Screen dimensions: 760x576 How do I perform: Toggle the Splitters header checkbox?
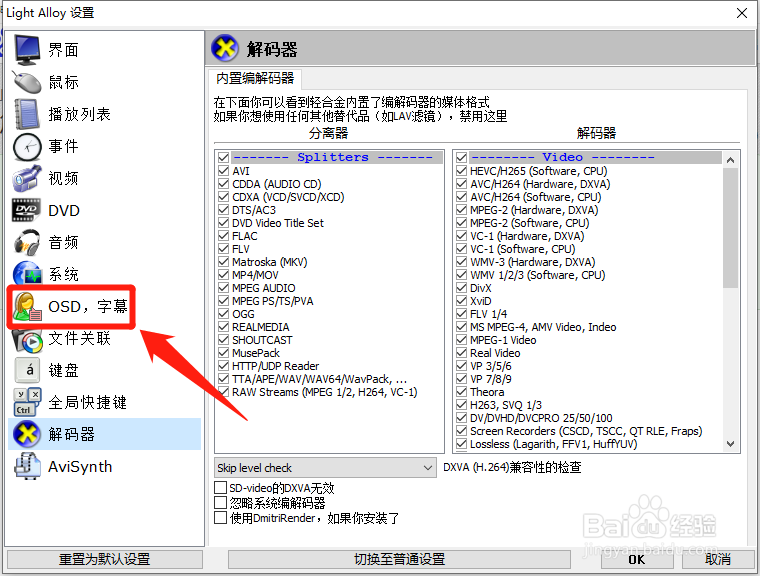(x=223, y=158)
